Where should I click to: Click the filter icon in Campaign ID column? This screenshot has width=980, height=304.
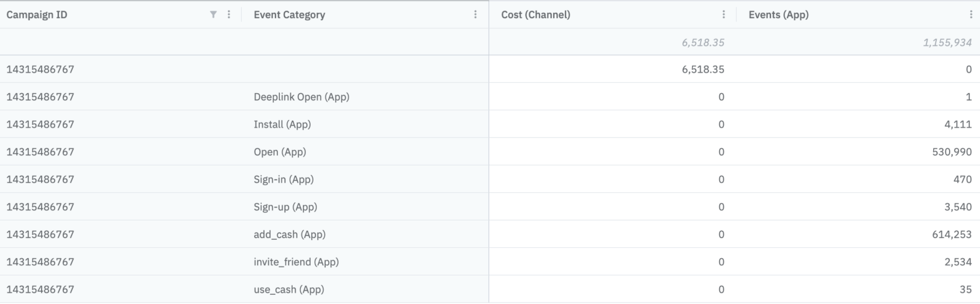click(213, 14)
